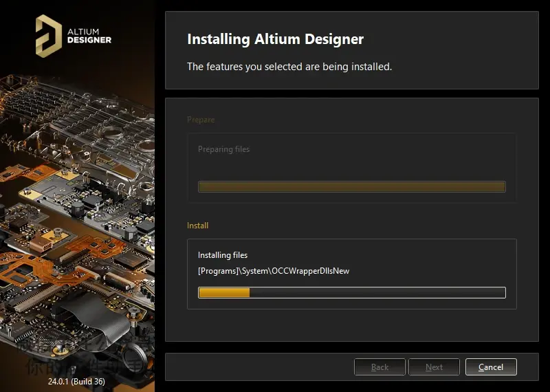Click the disabled Next button
Screen dimensions: 550x392
tap(434, 367)
